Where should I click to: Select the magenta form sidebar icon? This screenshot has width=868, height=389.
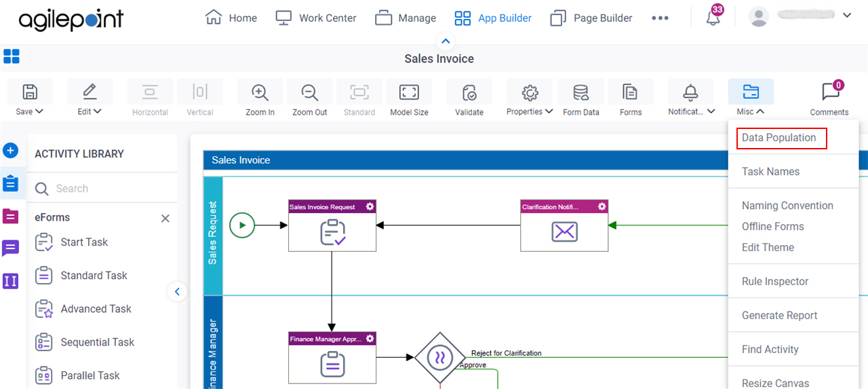click(x=10, y=216)
